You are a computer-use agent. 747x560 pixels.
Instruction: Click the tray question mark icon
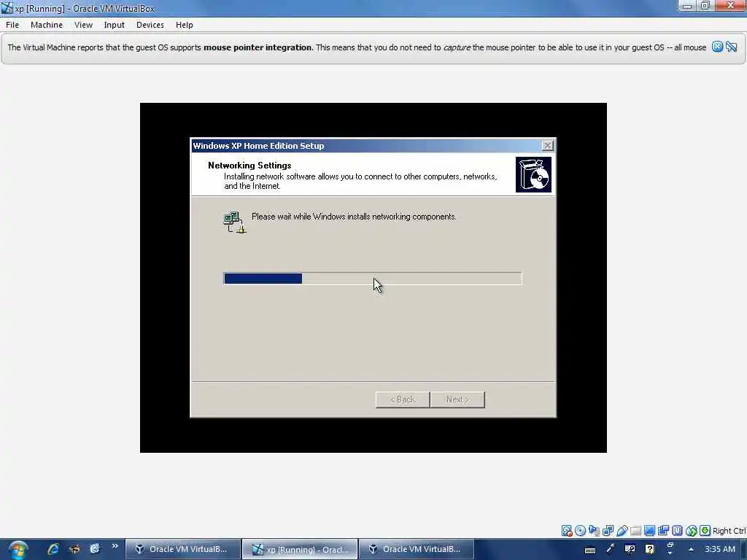649,549
